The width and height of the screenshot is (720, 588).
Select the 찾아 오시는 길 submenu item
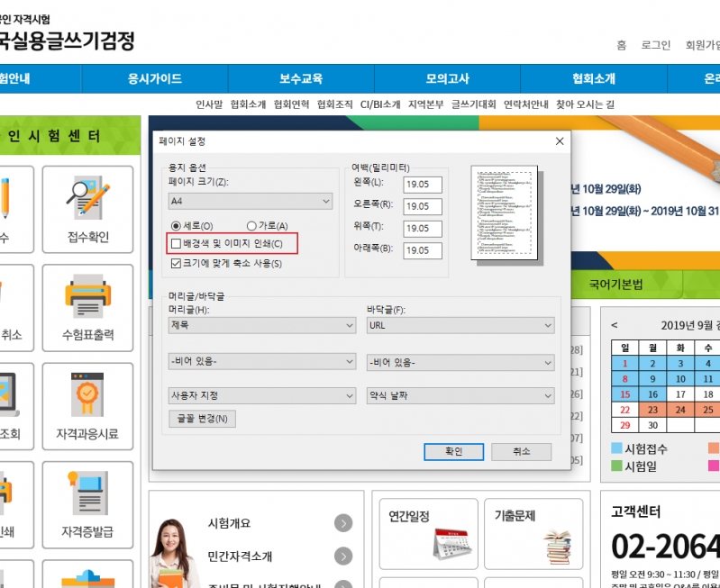585,104
